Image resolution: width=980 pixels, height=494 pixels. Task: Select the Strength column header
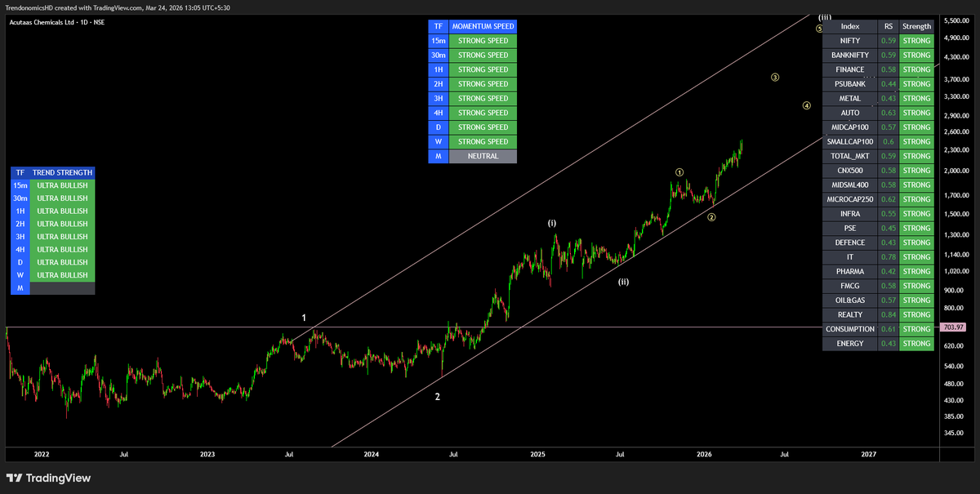click(x=916, y=26)
